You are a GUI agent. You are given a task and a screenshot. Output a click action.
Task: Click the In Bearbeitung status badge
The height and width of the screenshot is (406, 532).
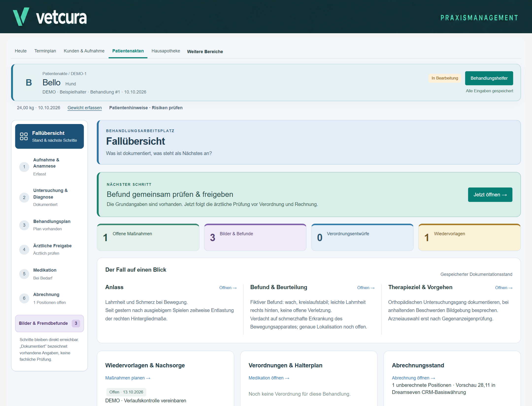(445, 78)
